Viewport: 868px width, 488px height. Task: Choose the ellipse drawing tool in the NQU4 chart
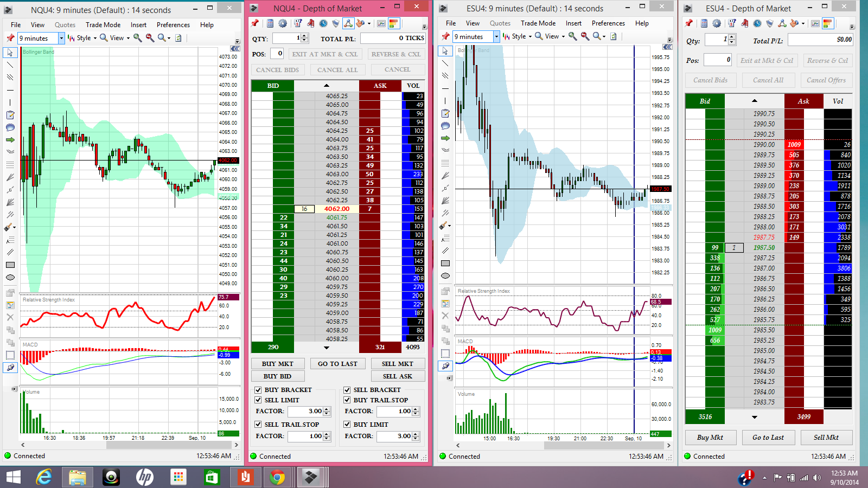pyautogui.click(x=10, y=278)
